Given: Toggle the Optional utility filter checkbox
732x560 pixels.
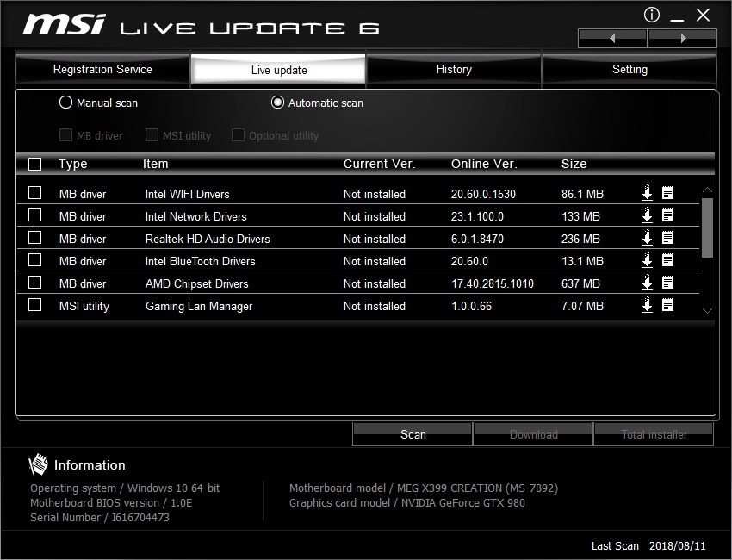Looking at the screenshot, I should coord(238,135).
